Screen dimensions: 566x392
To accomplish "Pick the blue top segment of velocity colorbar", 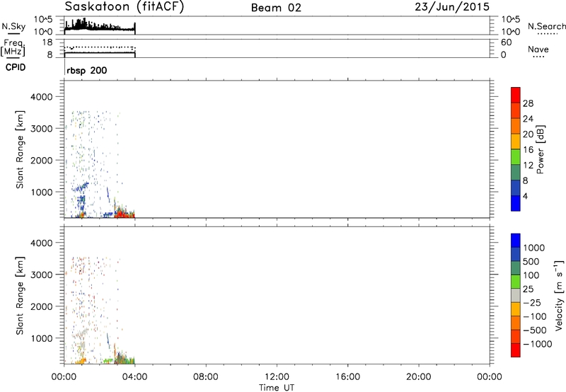I will (x=516, y=241).
